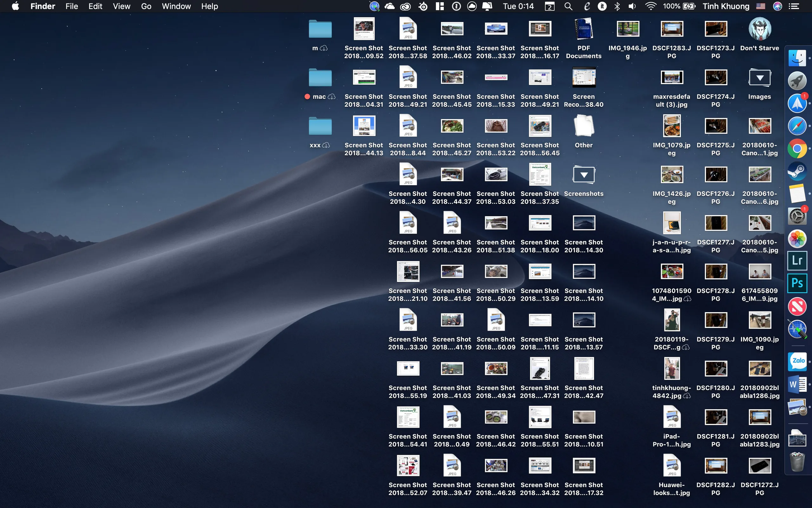Select the DSCF1283.JPG thumbnail
The image size is (812, 508).
click(672, 29)
